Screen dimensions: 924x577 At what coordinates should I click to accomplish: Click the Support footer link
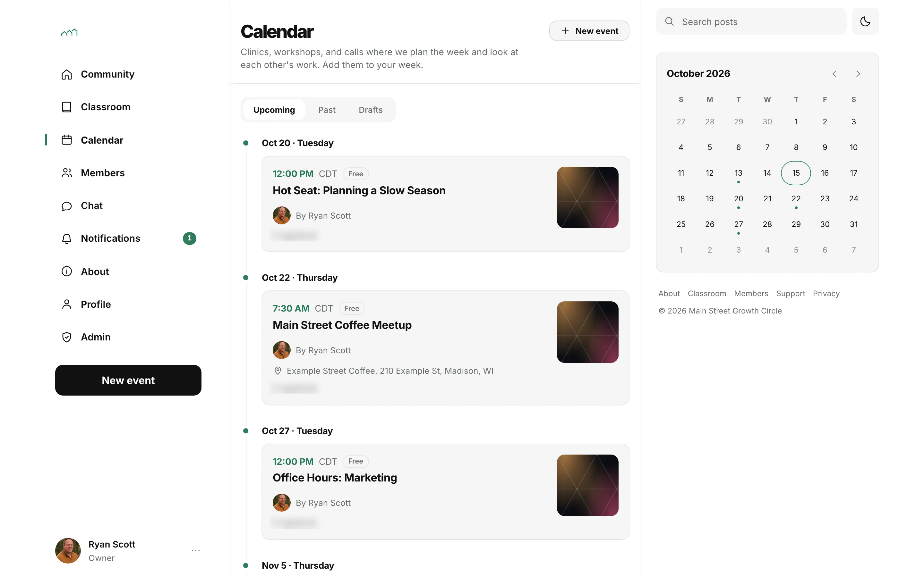tap(790, 293)
